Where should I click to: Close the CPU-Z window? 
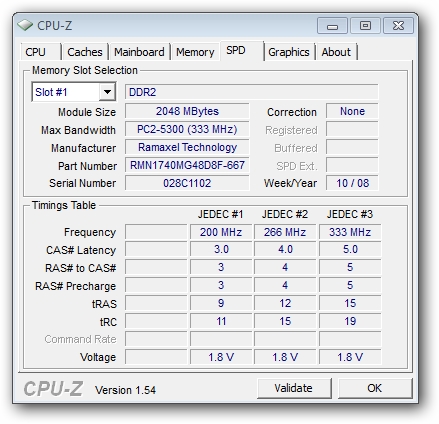(x=398, y=26)
